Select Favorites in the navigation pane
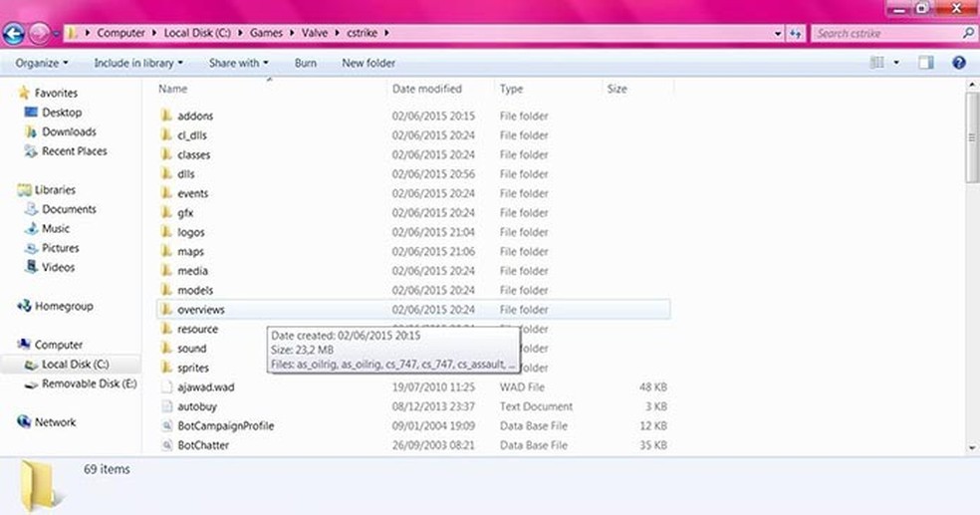The image size is (980, 515). 56,93
